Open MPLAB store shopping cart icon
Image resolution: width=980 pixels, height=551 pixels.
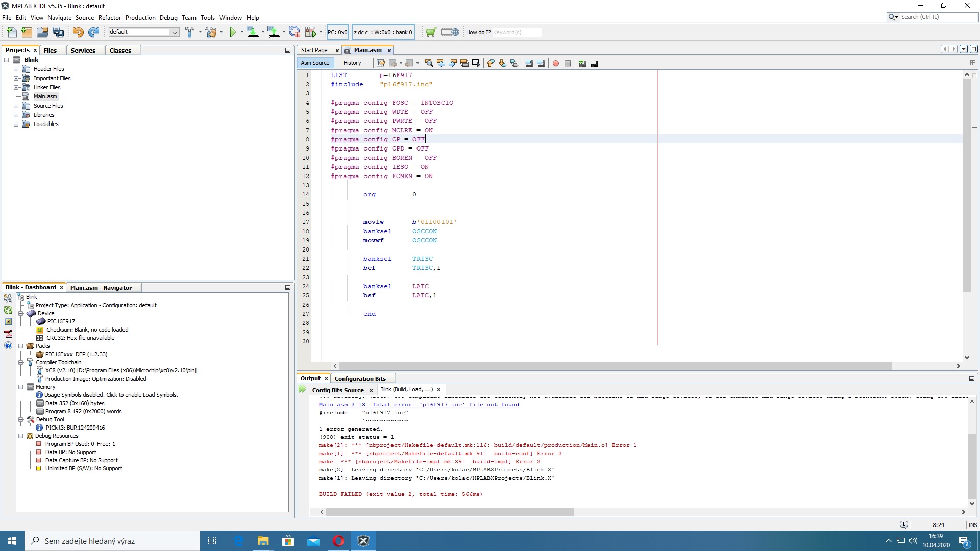click(x=430, y=32)
